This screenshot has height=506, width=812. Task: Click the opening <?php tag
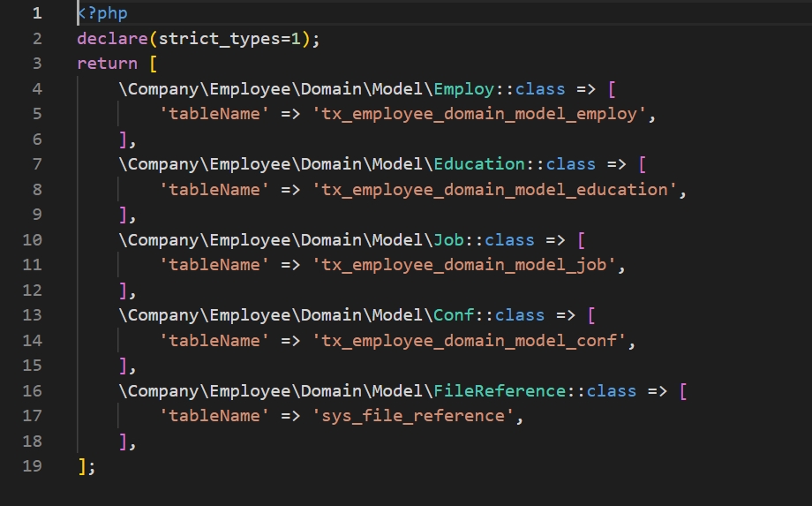[x=102, y=13]
